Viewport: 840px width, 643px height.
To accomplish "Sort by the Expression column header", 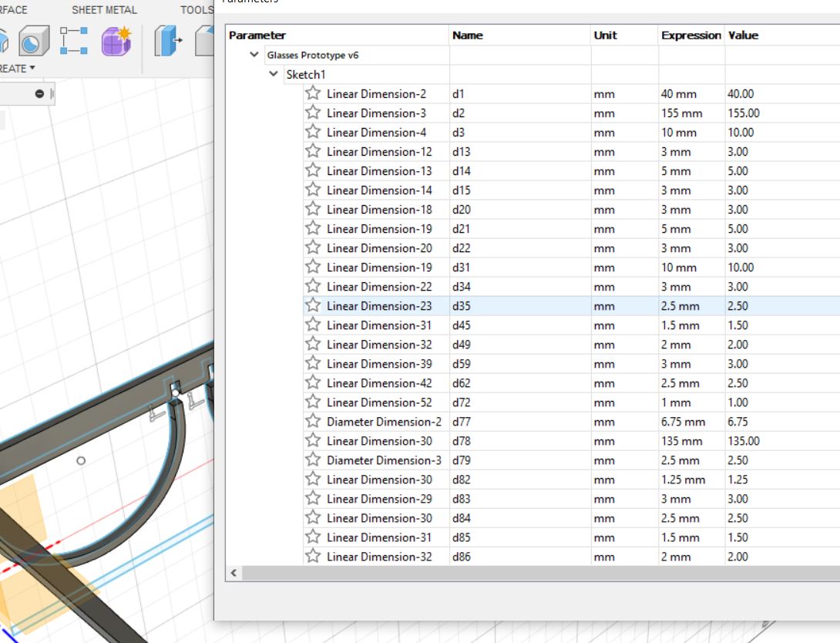I will coord(691,35).
